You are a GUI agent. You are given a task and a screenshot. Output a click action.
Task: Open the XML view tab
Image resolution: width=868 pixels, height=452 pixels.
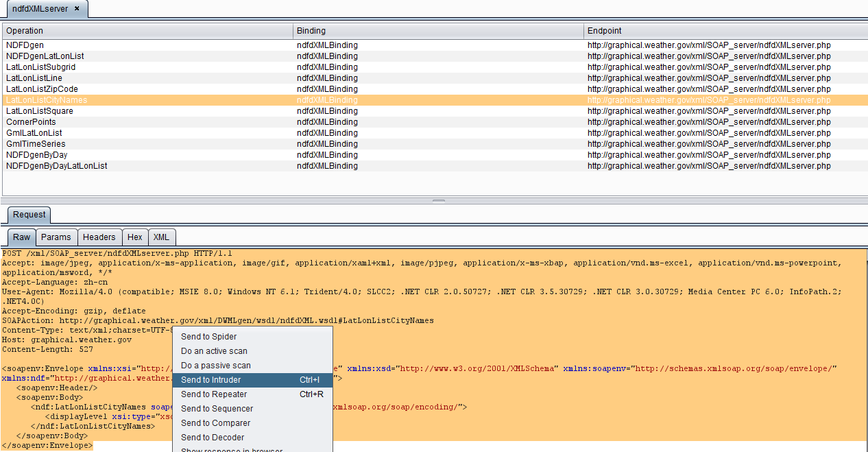point(161,237)
